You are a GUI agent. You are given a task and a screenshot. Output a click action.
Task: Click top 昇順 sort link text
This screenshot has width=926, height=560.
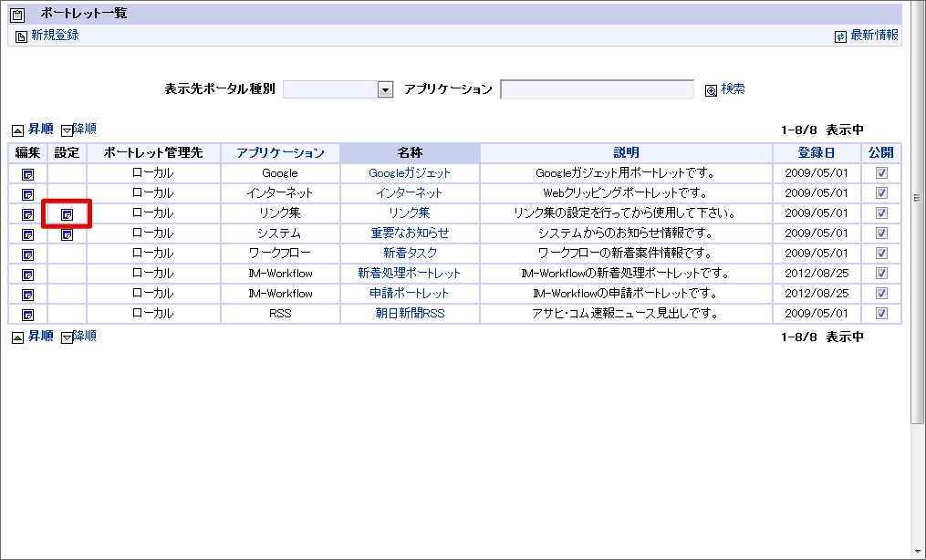(41, 129)
